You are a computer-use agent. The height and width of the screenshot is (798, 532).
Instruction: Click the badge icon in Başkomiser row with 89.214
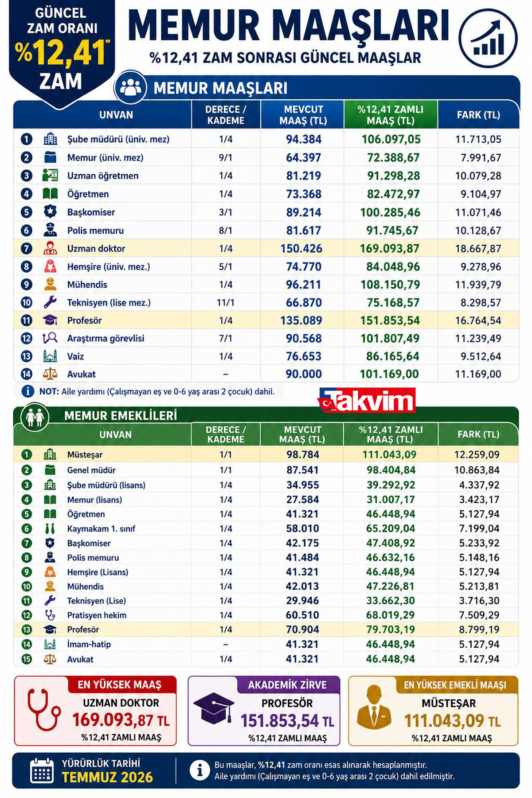point(50,212)
